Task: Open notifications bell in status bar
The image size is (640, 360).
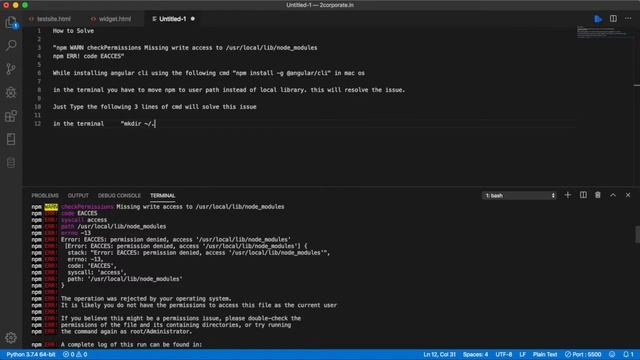Action: tap(628, 354)
